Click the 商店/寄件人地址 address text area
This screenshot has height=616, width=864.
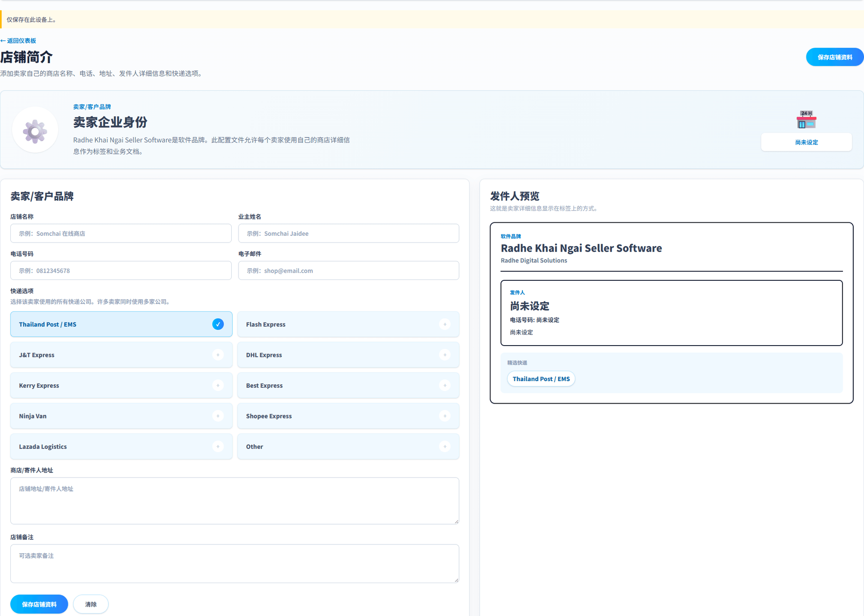pos(234,501)
